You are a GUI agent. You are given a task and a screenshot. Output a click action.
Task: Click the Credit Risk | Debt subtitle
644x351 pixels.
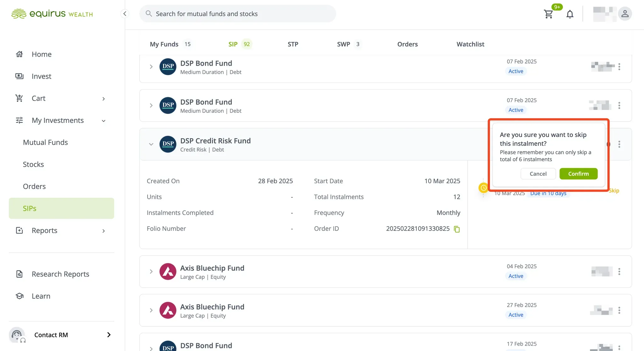[202, 150]
